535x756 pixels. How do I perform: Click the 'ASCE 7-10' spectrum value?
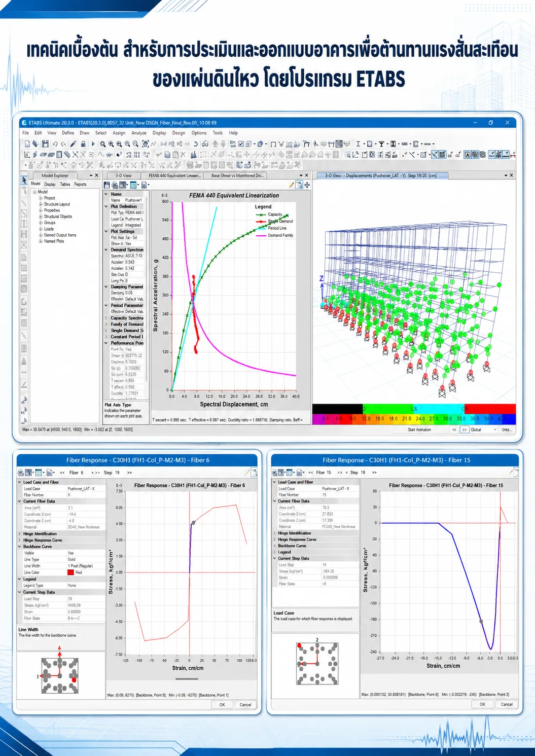coord(134,256)
